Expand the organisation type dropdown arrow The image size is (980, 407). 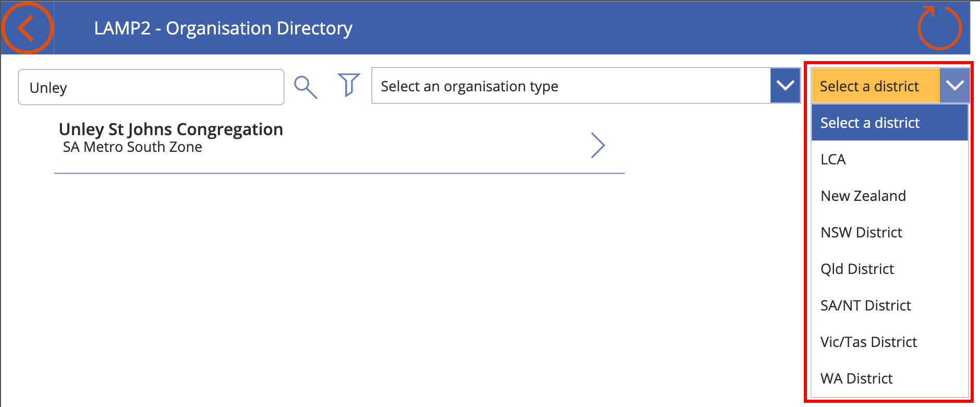pos(785,86)
